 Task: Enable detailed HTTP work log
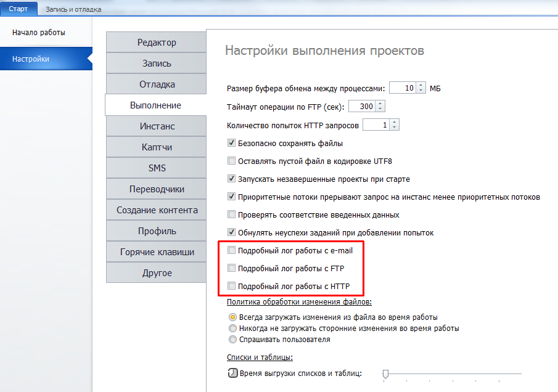click(x=231, y=285)
